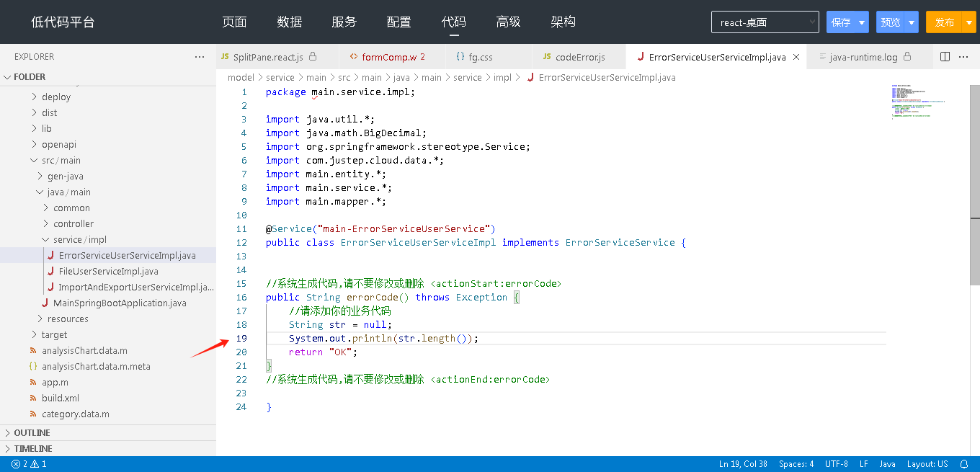Switch to the 数据 menu

click(289, 22)
